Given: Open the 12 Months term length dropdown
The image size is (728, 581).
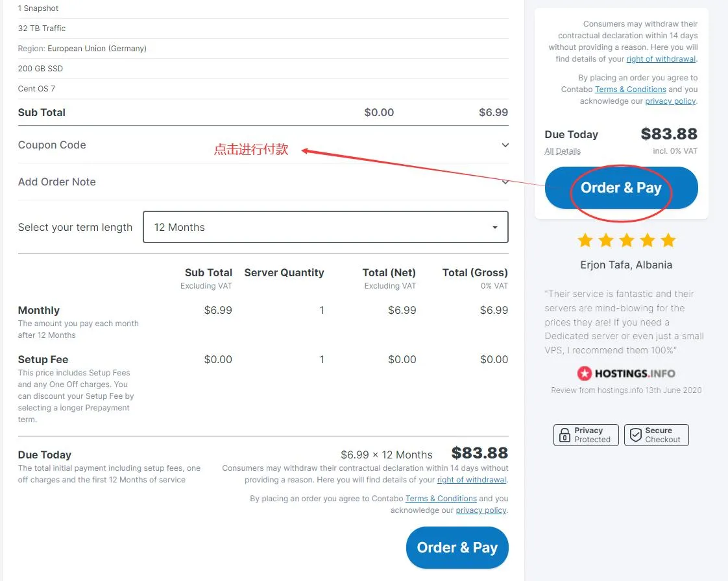Looking at the screenshot, I should point(325,228).
